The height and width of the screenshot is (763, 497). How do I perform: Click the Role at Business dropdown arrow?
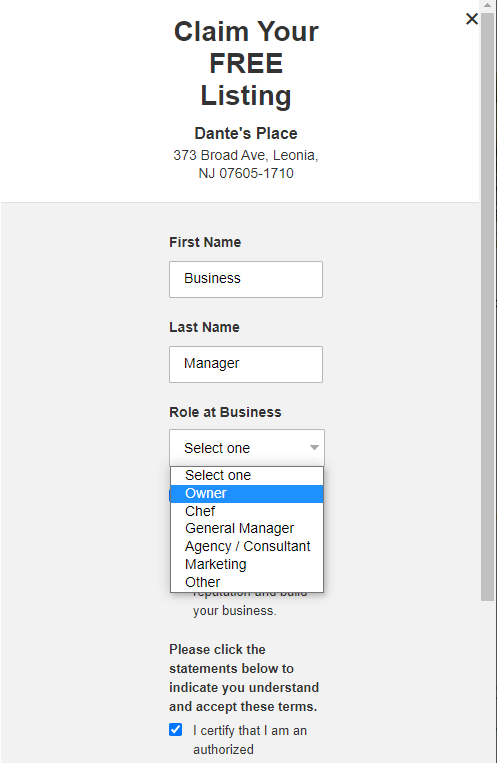314,448
